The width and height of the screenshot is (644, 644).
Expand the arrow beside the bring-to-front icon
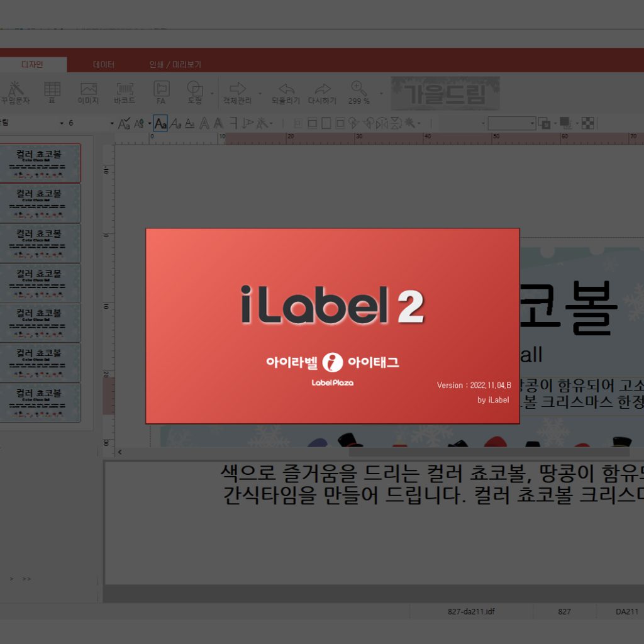[x=555, y=123]
